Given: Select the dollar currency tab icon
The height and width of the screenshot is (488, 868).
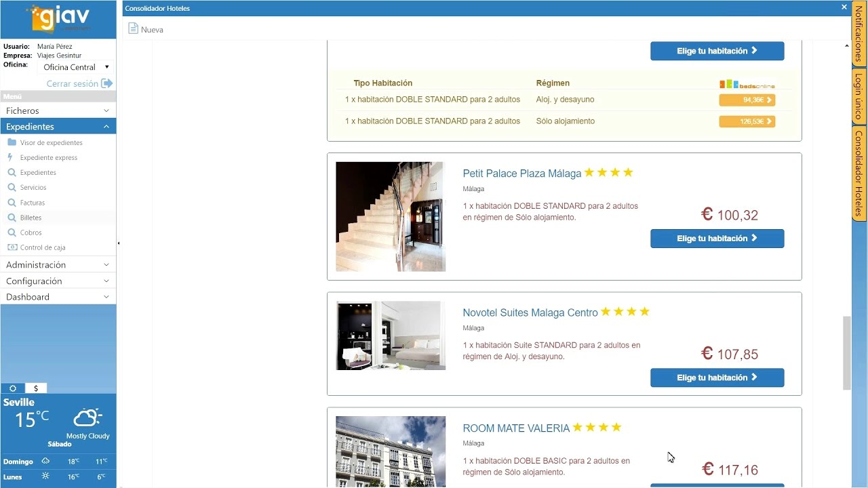Looking at the screenshot, I should click(36, 388).
